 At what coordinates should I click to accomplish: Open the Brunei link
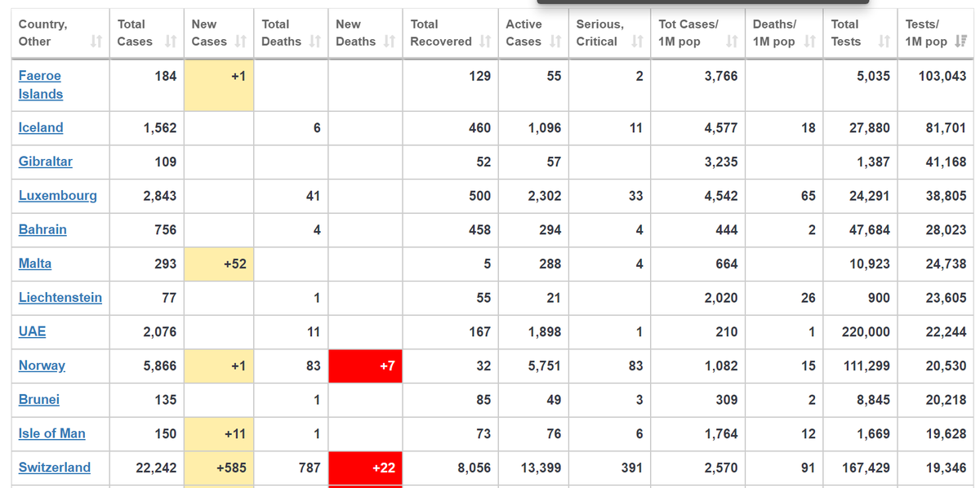click(39, 400)
